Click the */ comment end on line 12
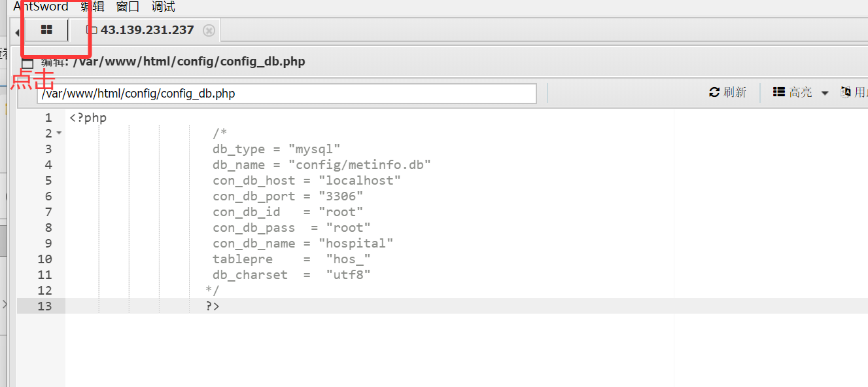 (x=213, y=290)
